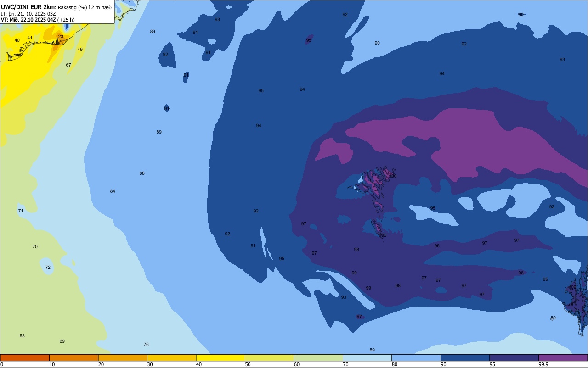588x368 pixels.
Task: Click the map humidity value 49
Action: [80, 49]
